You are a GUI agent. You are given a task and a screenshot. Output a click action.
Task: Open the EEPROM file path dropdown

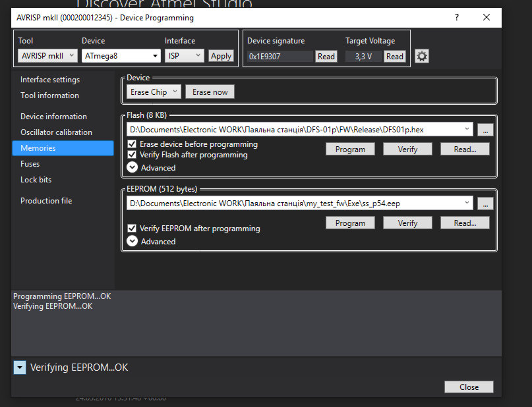click(467, 203)
